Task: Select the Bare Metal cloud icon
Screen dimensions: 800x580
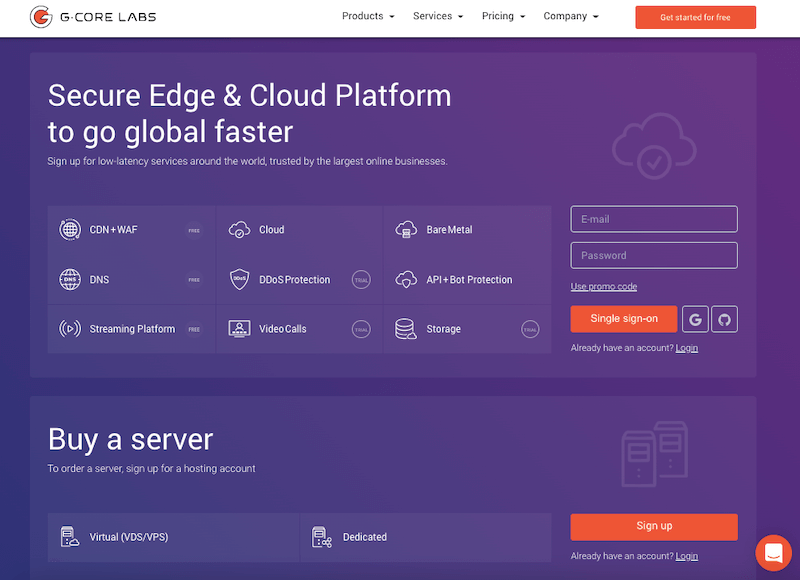Action: [407, 230]
